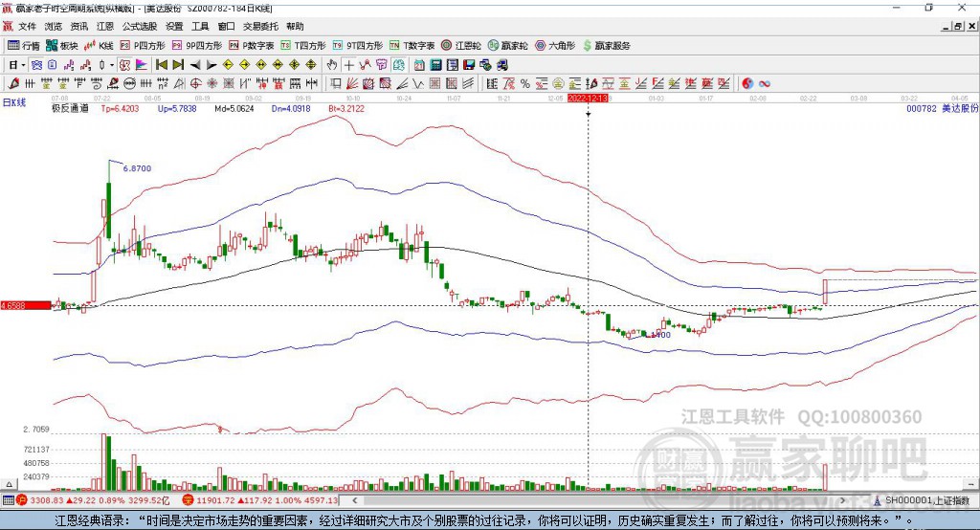Select the percent (%) drawing tool

525,84
